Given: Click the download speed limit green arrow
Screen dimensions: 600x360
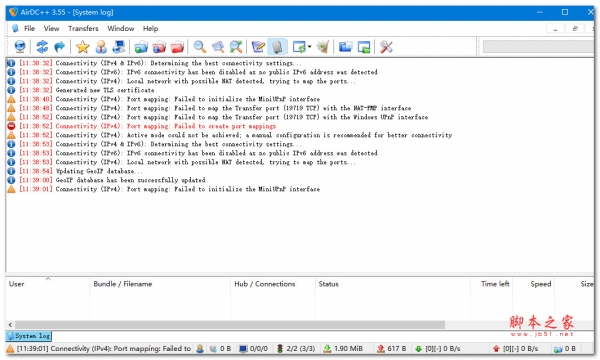Looking at the screenshot, I should point(418,349).
